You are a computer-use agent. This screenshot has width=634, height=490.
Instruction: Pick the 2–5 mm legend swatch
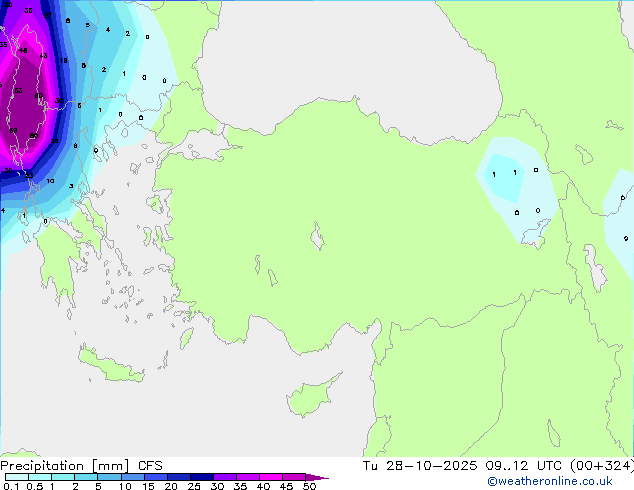coord(86,477)
